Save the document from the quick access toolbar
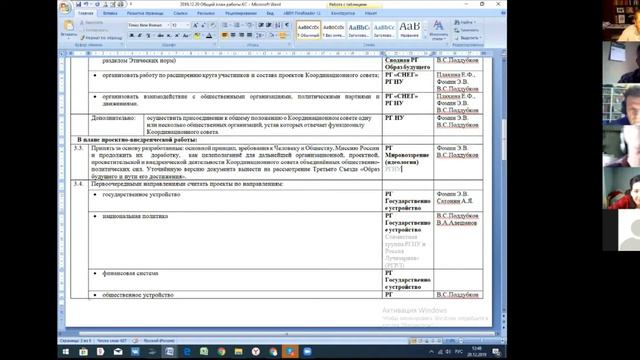The image size is (640, 360). click(78, 4)
